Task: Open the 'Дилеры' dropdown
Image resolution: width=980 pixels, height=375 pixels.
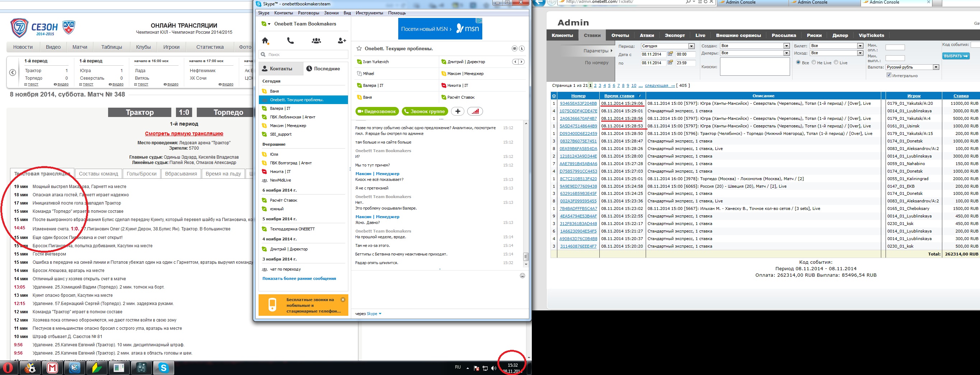Action: [x=755, y=53]
